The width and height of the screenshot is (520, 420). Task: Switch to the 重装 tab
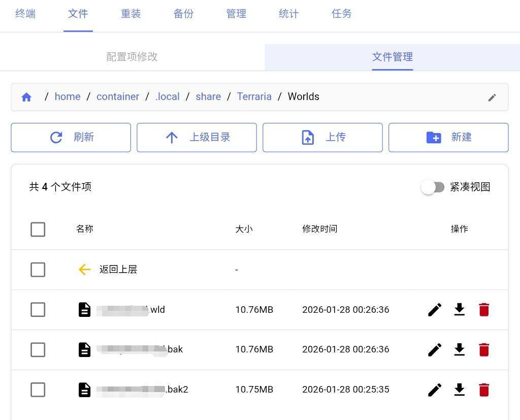131,14
